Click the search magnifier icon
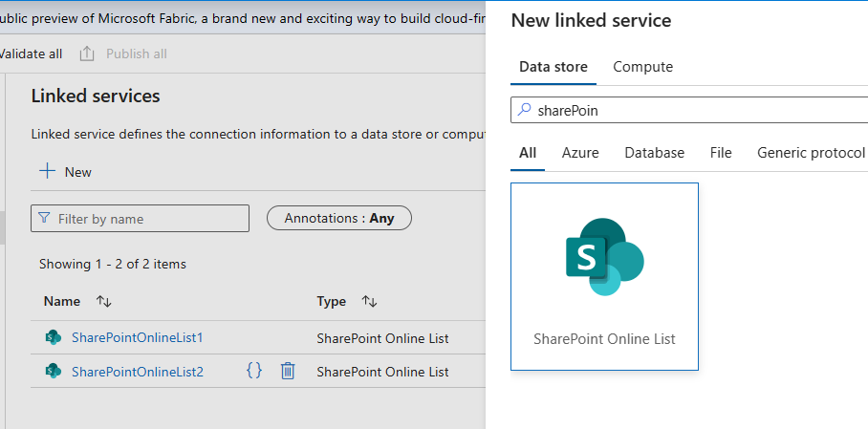The image size is (868, 429). tap(524, 110)
